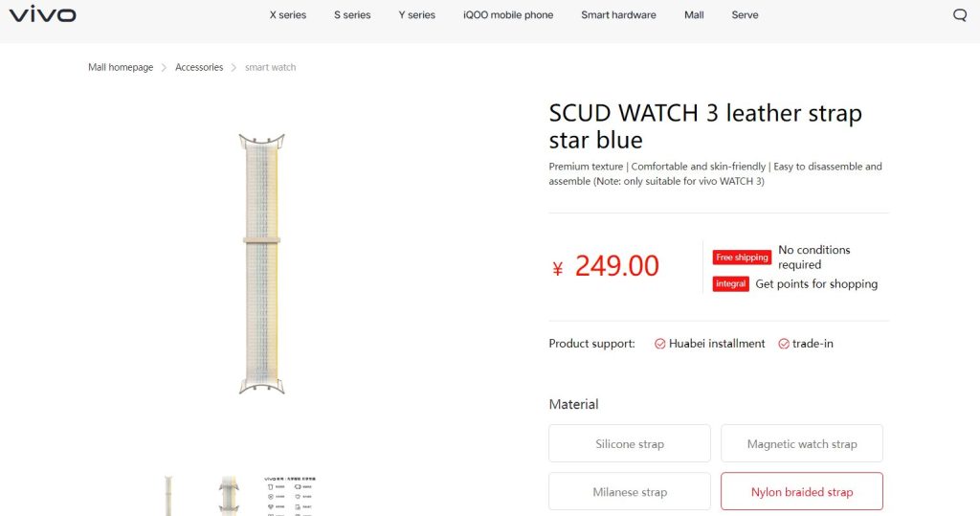Screen dimensions: 980x516
Task: Click the main strap product image
Action: [261, 263]
